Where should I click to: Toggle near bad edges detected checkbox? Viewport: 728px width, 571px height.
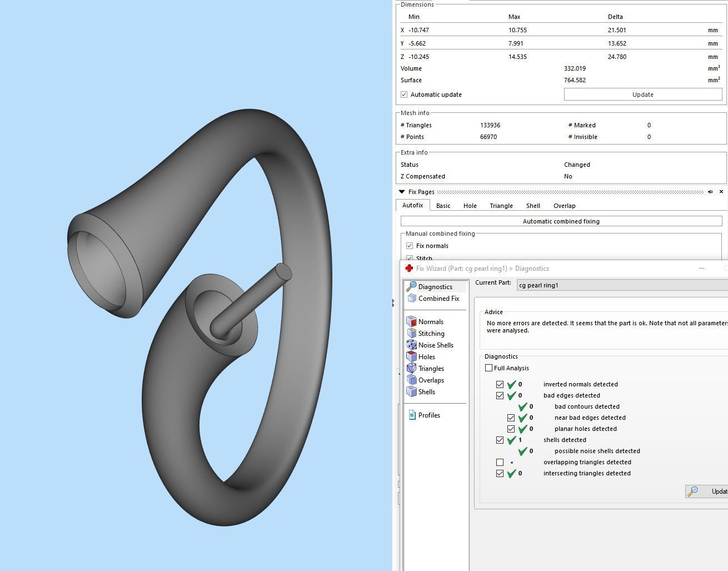tap(511, 418)
